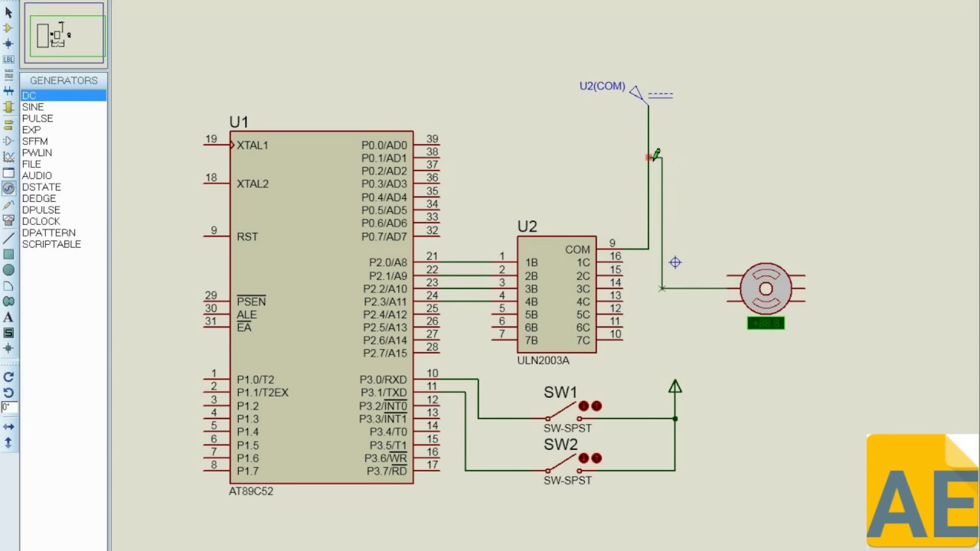Click the X-Mirror horizontal flip button
Screen dimensions: 980x551
pyautogui.click(x=8, y=426)
